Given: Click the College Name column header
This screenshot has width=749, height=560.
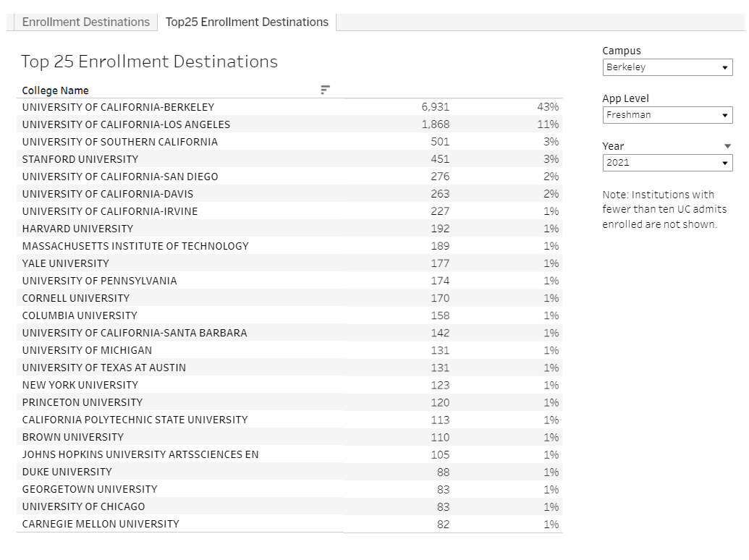Looking at the screenshot, I should click(x=56, y=90).
